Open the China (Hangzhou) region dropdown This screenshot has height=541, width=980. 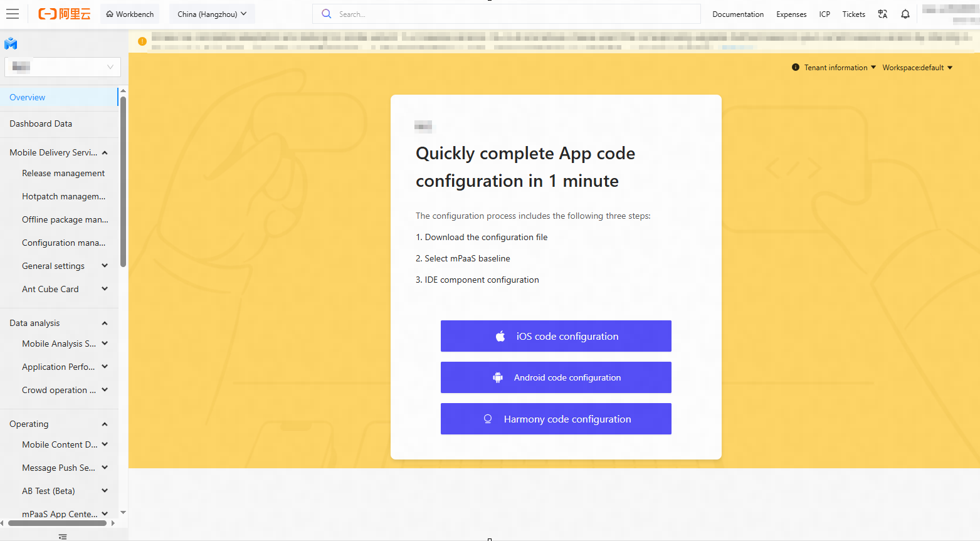(x=212, y=14)
